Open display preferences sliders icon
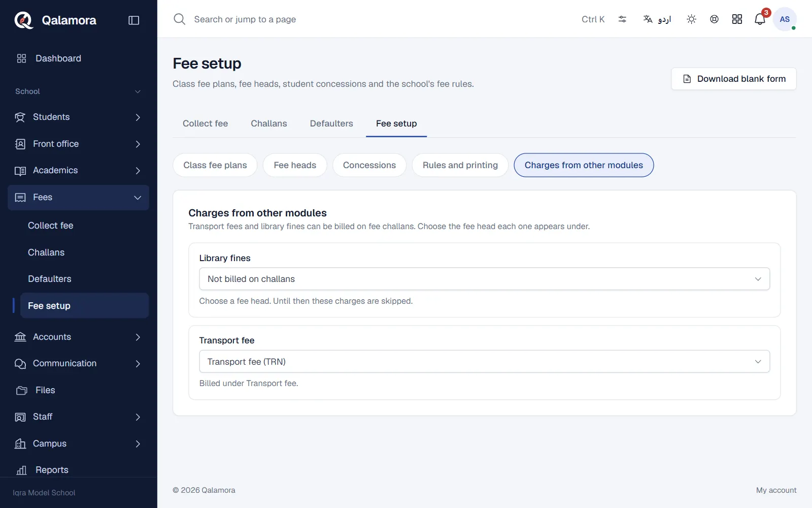 pyautogui.click(x=622, y=19)
